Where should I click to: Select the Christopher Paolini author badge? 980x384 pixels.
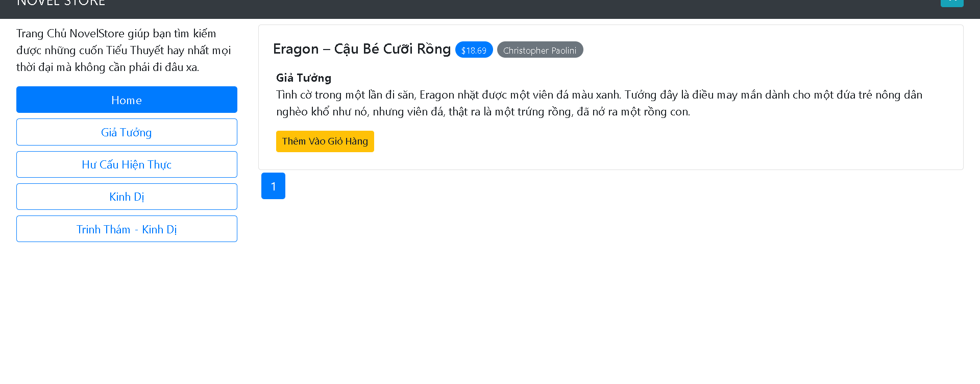point(540,50)
